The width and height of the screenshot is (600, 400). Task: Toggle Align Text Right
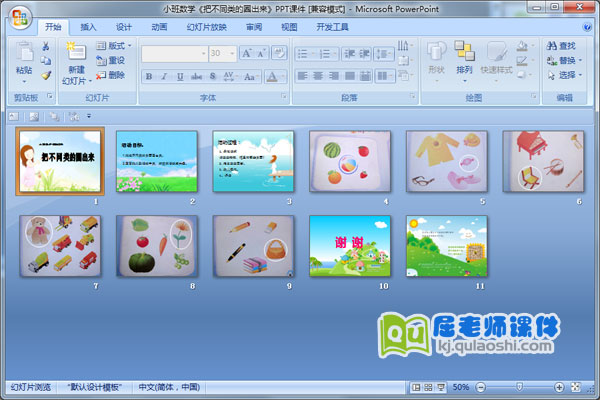(334, 76)
